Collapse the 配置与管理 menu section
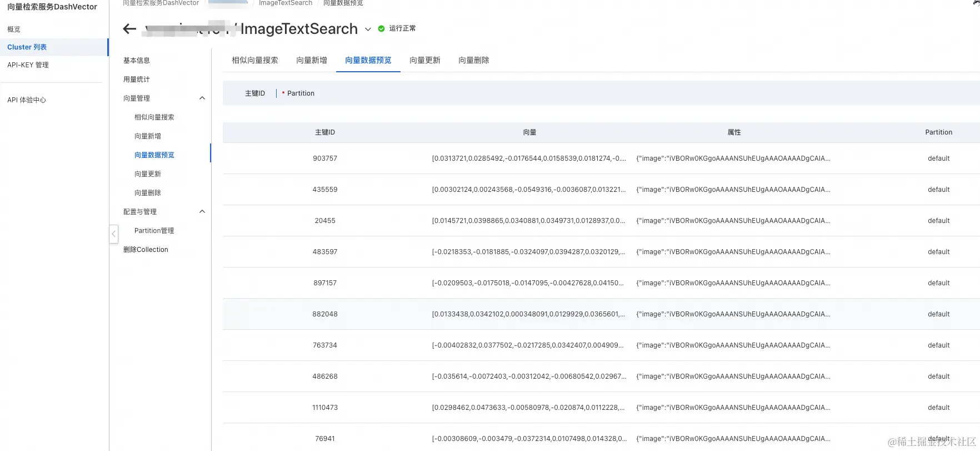 point(202,212)
